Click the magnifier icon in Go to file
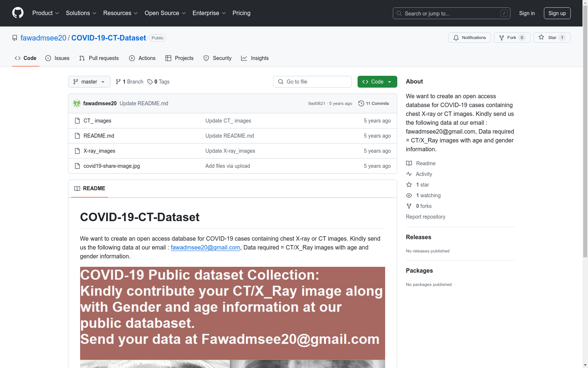Image resolution: width=588 pixels, height=368 pixels. 281,82
